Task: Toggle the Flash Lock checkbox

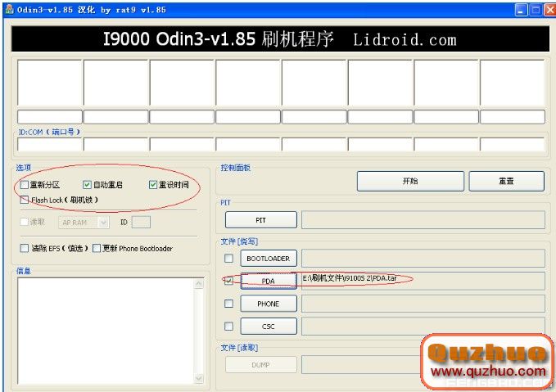Action: click(x=25, y=200)
